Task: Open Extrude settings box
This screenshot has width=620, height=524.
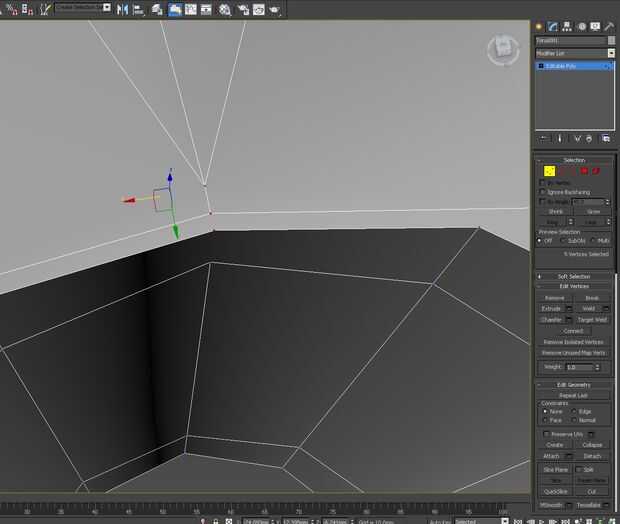Action: click(569, 308)
